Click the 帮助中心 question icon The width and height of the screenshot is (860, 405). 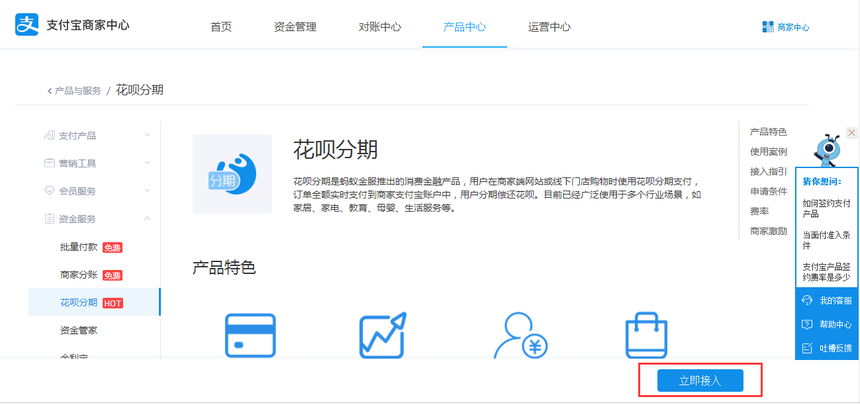pyautogui.click(x=807, y=324)
